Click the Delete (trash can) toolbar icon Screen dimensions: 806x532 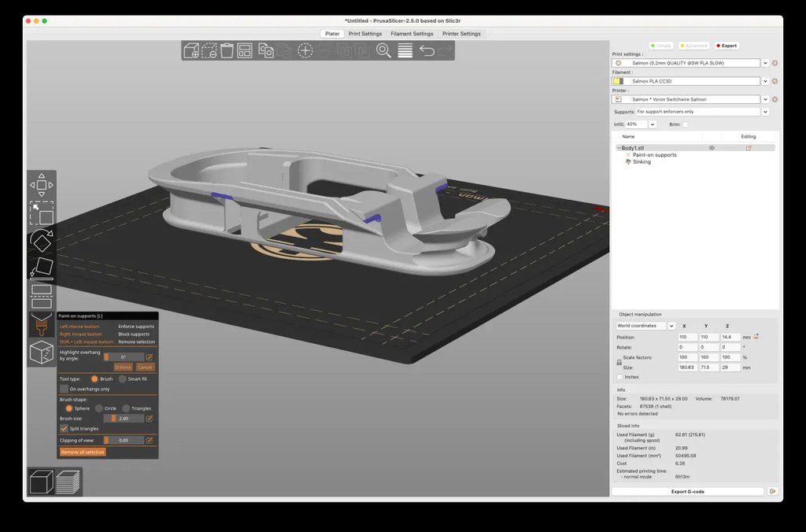click(227, 51)
